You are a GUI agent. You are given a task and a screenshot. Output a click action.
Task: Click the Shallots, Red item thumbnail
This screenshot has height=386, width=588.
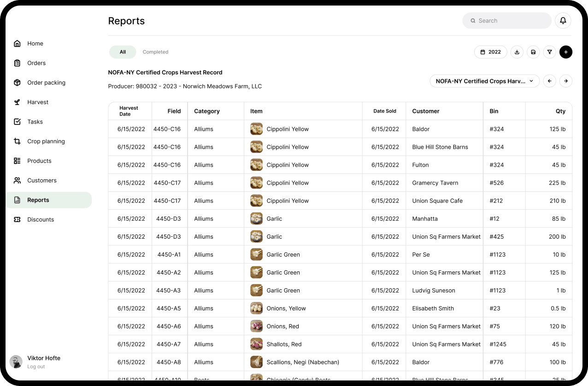(256, 344)
